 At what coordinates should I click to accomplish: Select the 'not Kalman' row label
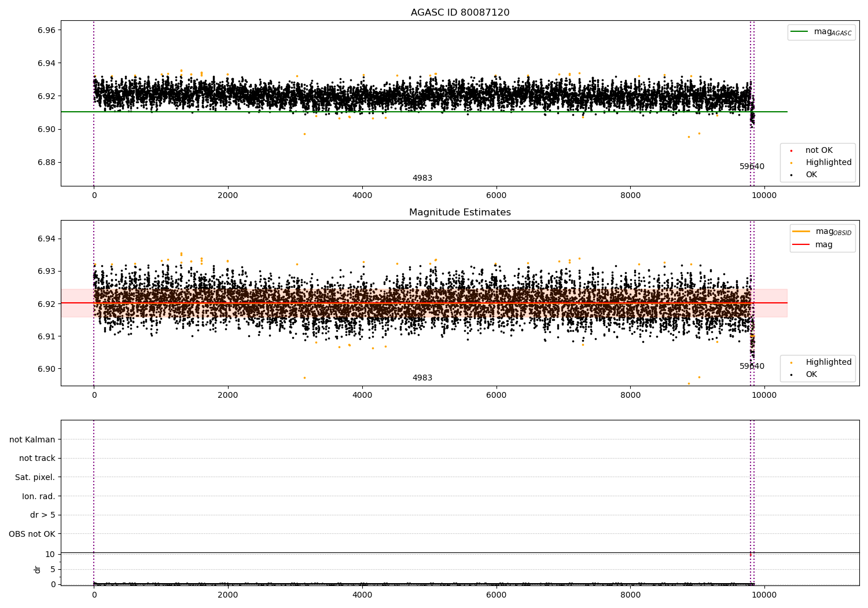click(32, 439)
